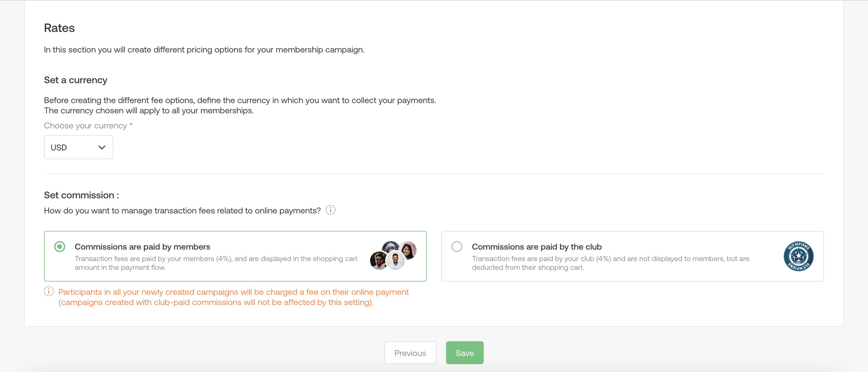Click the Olympiens club logo badge
This screenshot has width=868, height=372.
coord(798,256)
